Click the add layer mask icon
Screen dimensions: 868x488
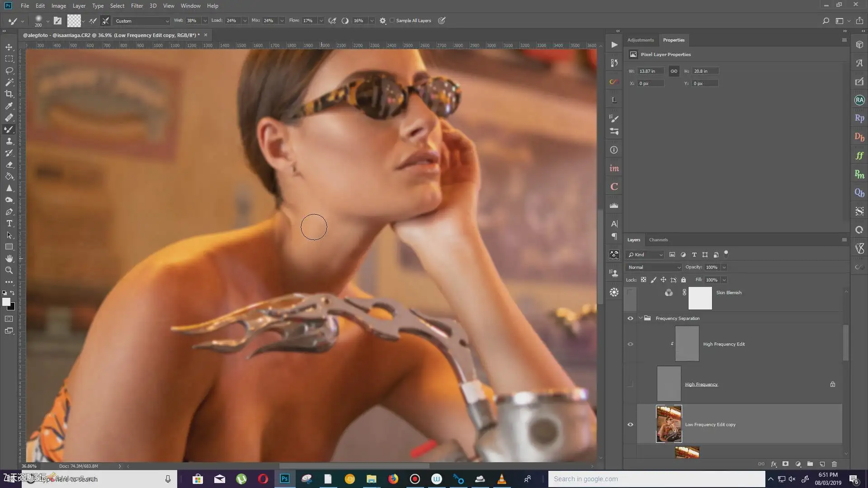tap(786, 464)
